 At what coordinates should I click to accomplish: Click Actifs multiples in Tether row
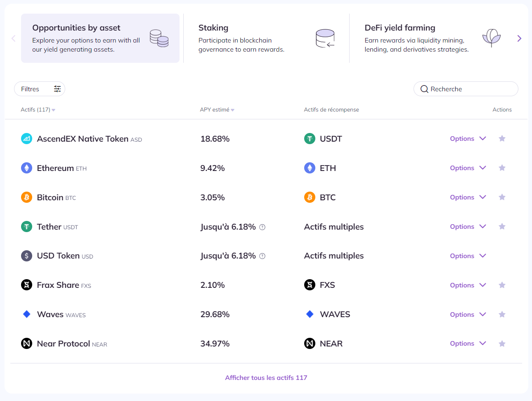[334, 227]
